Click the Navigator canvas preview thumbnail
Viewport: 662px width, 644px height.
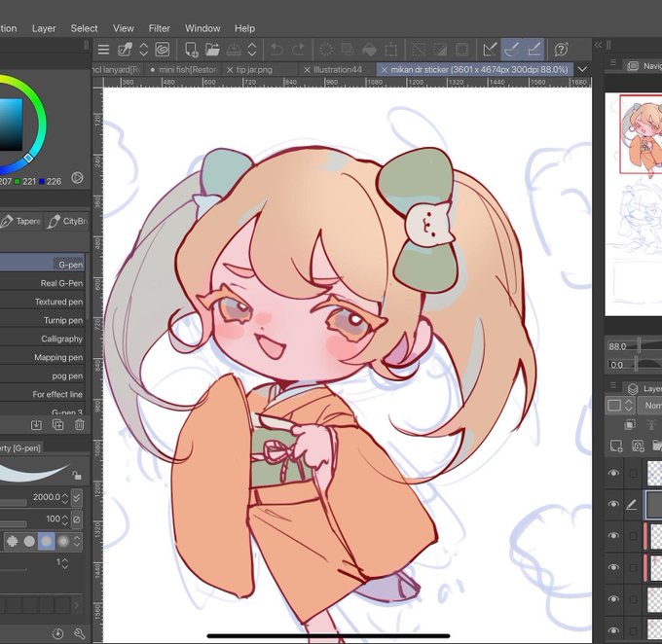coord(634,204)
